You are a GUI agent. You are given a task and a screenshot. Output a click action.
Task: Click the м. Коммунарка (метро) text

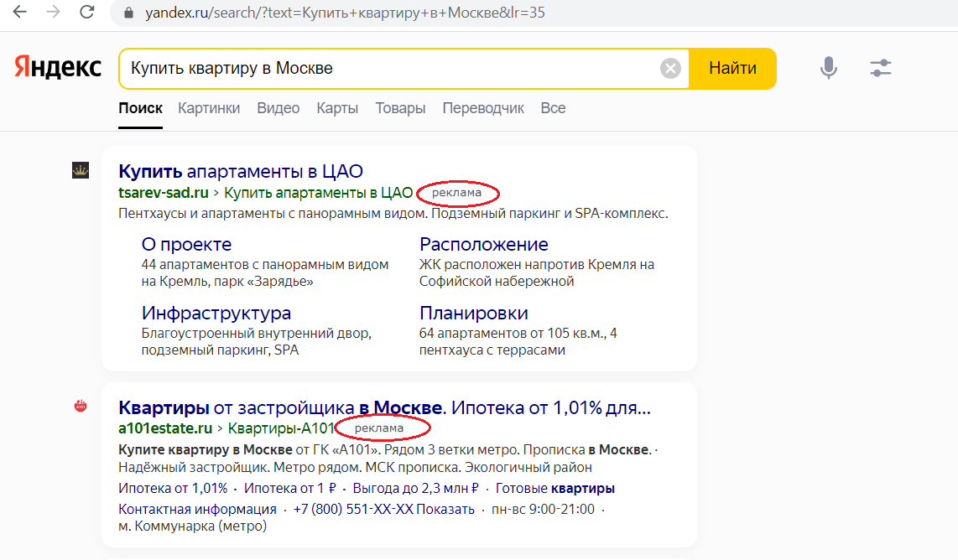pyautogui.click(x=192, y=526)
